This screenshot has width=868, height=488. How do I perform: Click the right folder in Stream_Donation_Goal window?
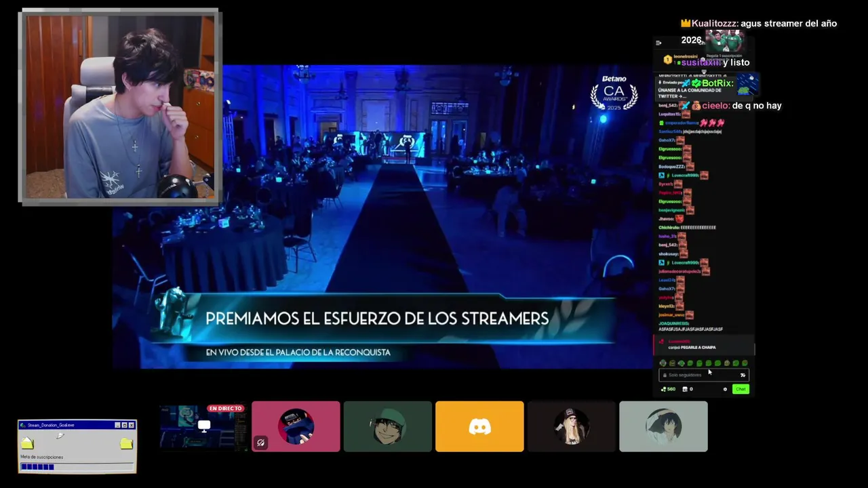[x=126, y=443]
